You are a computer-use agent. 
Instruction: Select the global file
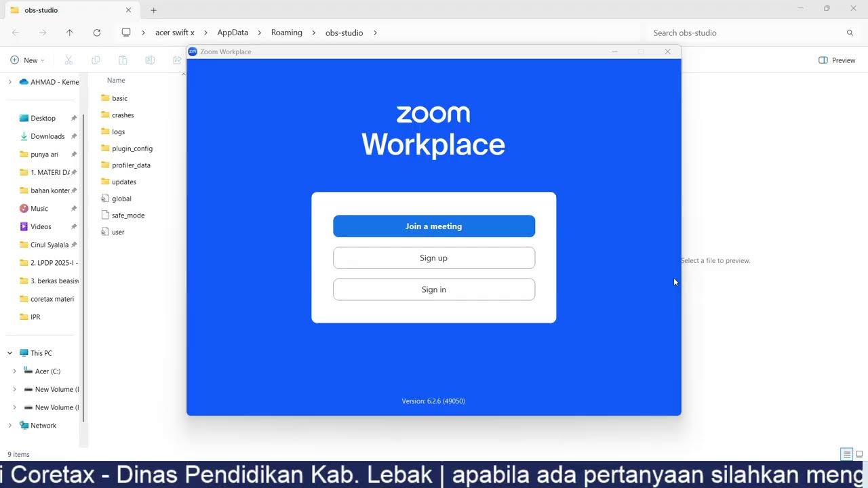pos(121,199)
